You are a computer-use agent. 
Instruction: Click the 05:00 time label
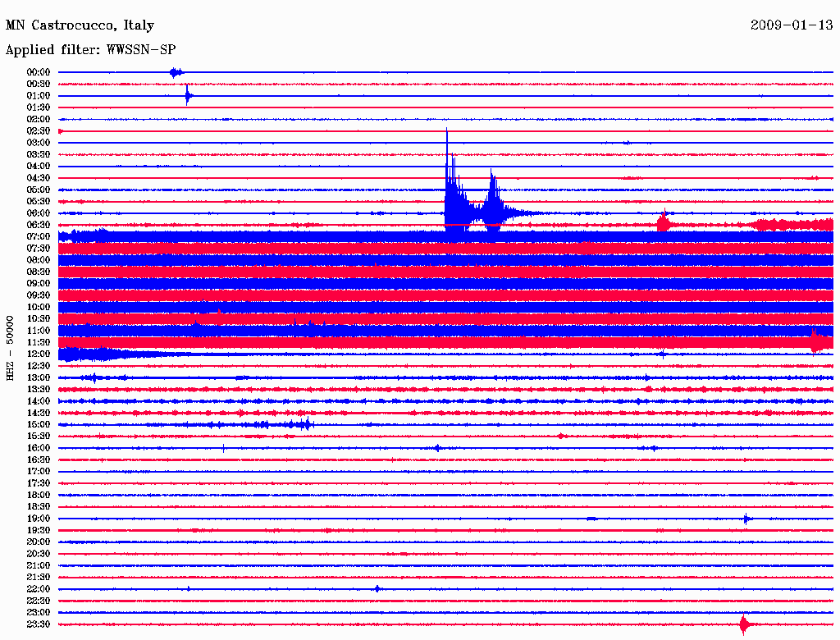click(x=39, y=190)
